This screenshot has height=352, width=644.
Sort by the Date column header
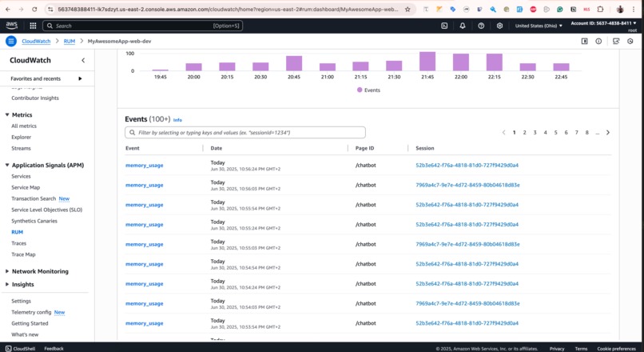(x=216, y=148)
